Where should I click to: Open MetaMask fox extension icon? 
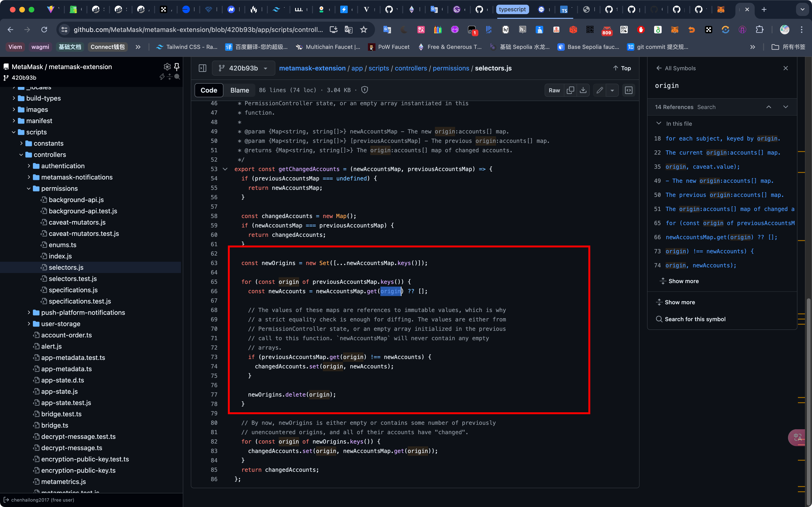675,30
